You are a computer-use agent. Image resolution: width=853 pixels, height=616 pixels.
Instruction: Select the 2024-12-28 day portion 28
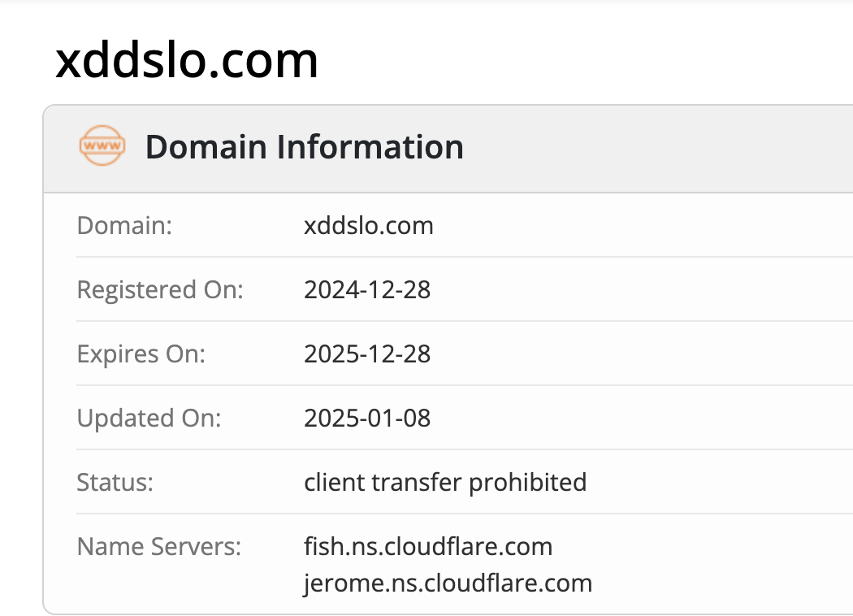pos(417,289)
